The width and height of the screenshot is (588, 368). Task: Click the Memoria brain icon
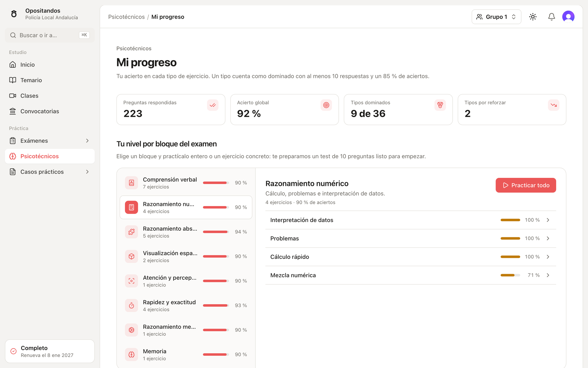(x=131, y=355)
